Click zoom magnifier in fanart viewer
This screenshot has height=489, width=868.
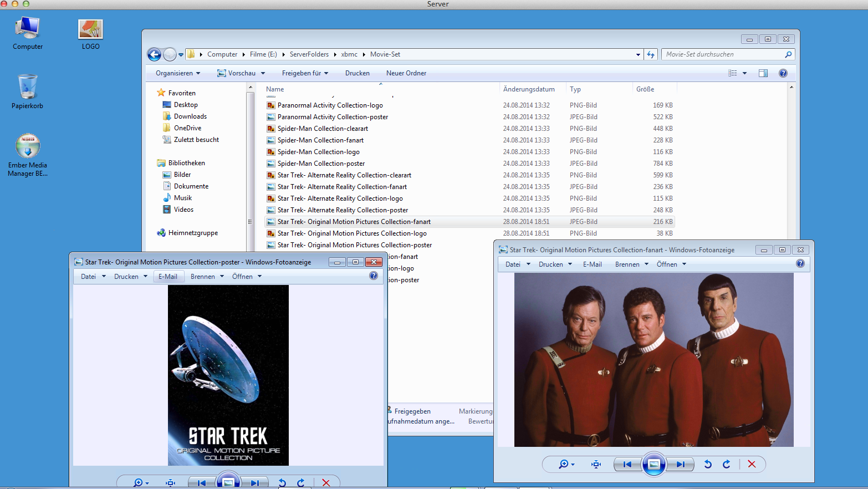tap(564, 464)
